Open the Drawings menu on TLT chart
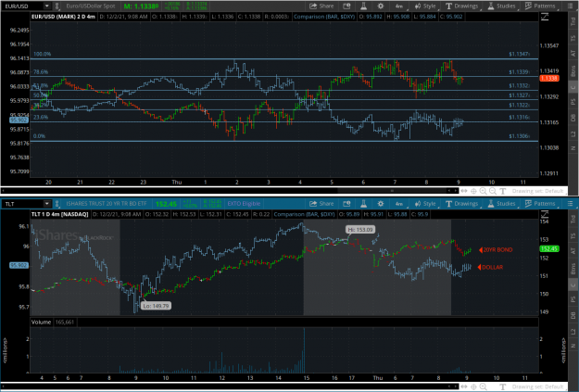This screenshot has width=579, height=392. coord(462,204)
